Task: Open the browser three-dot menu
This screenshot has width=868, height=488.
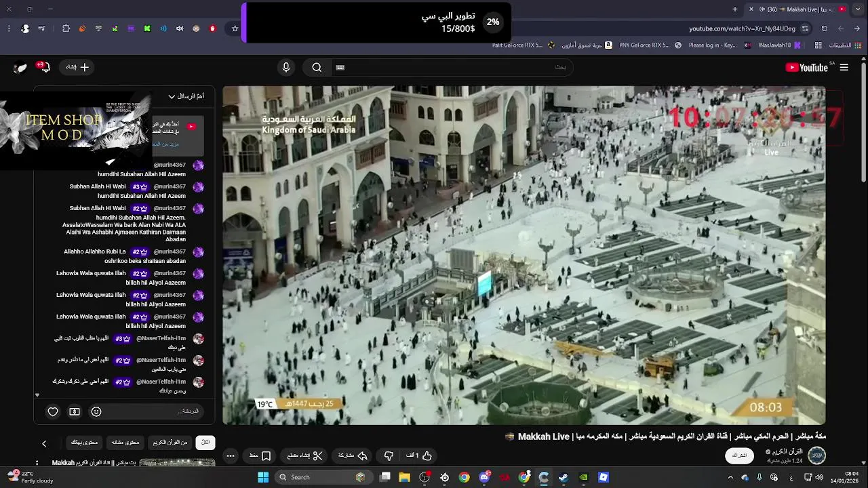Action: pyautogui.click(x=8, y=28)
